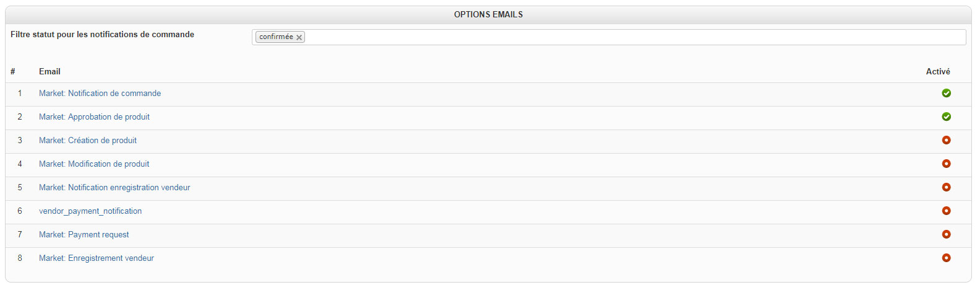Click the Activé column header
The image size is (980, 290).
[938, 71]
